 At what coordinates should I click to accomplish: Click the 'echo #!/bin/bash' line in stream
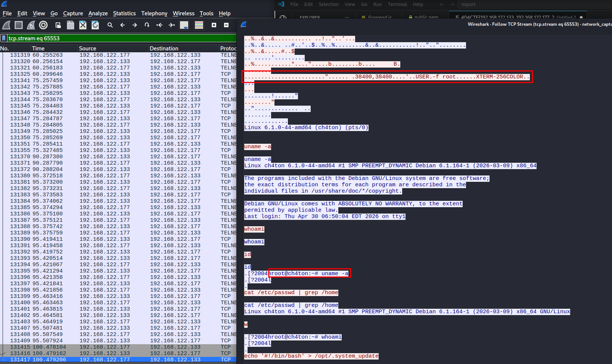click(311, 356)
